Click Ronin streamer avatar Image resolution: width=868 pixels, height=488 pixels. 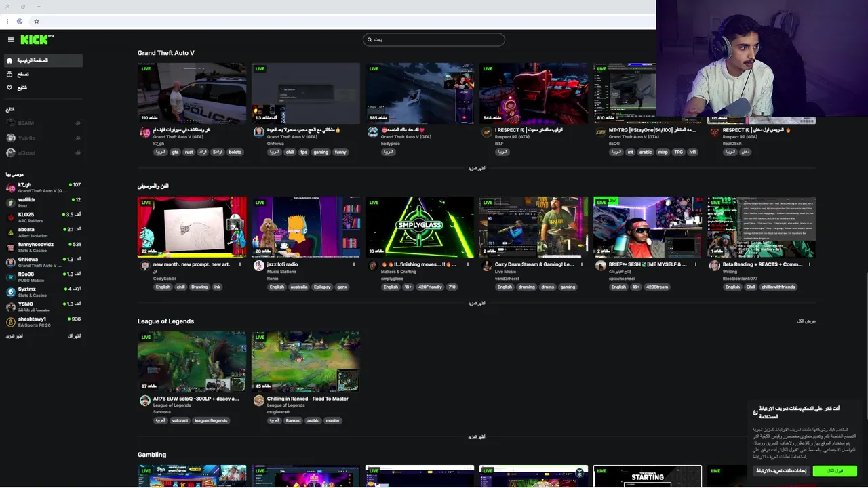258,266
